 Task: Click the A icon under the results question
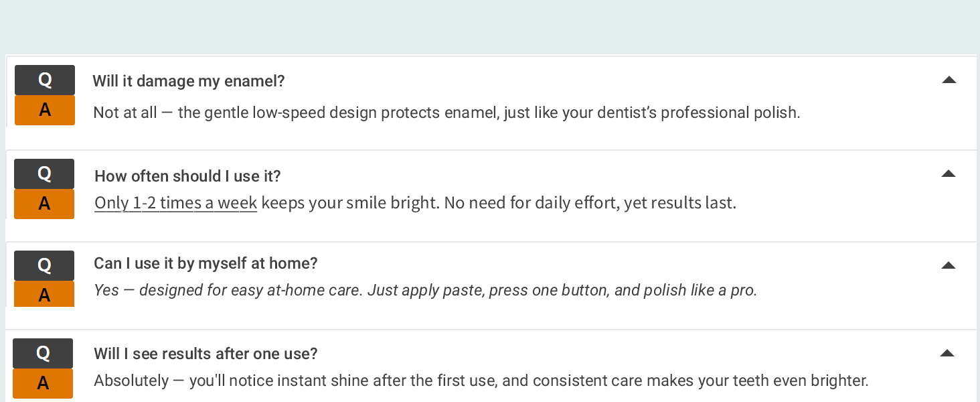(x=44, y=383)
